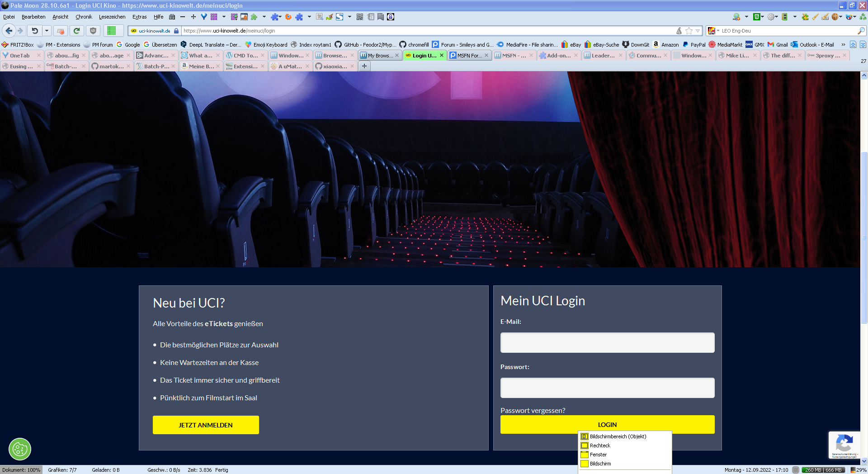Click the yellow LOGIN button
Viewport: 868px width, 474px height.
point(607,424)
